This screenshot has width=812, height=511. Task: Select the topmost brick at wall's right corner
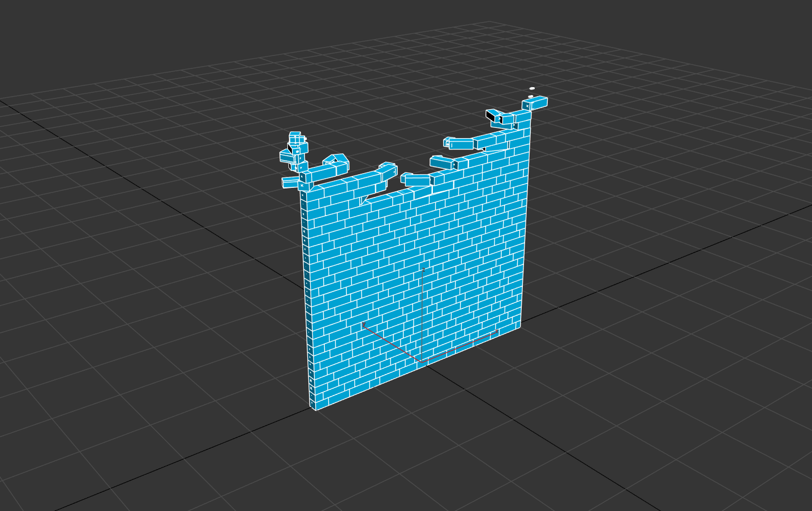[535, 104]
